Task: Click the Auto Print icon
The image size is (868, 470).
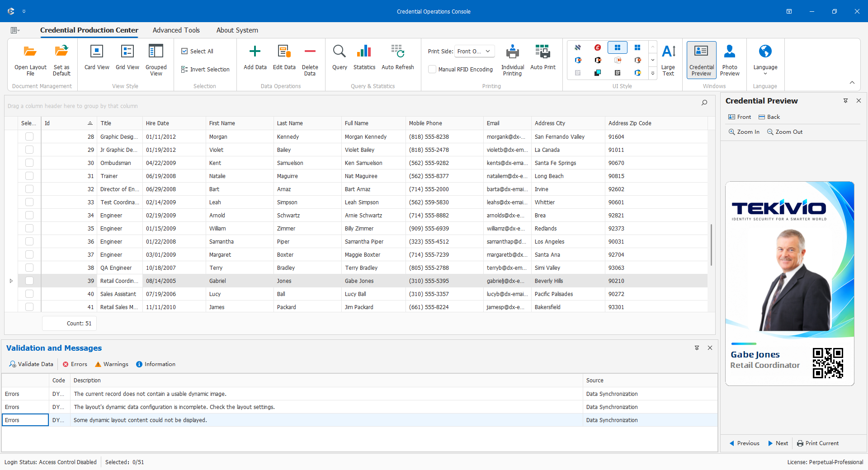Action: click(542, 51)
